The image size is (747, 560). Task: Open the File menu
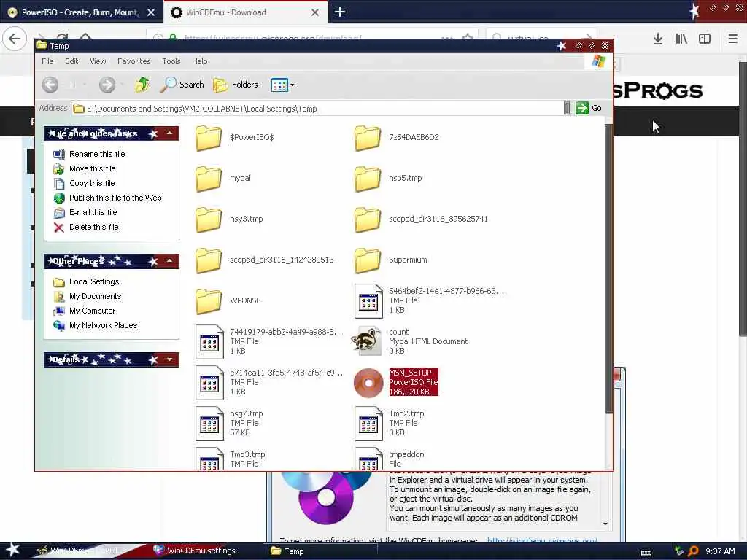pyautogui.click(x=47, y=61)
